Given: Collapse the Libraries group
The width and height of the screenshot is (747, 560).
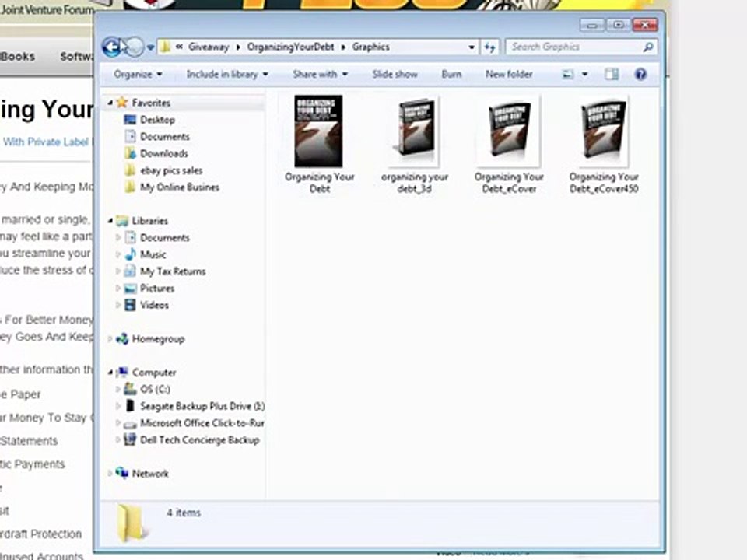Looking at the screenshot, I should pyautogui.click(x=110, y=220).
